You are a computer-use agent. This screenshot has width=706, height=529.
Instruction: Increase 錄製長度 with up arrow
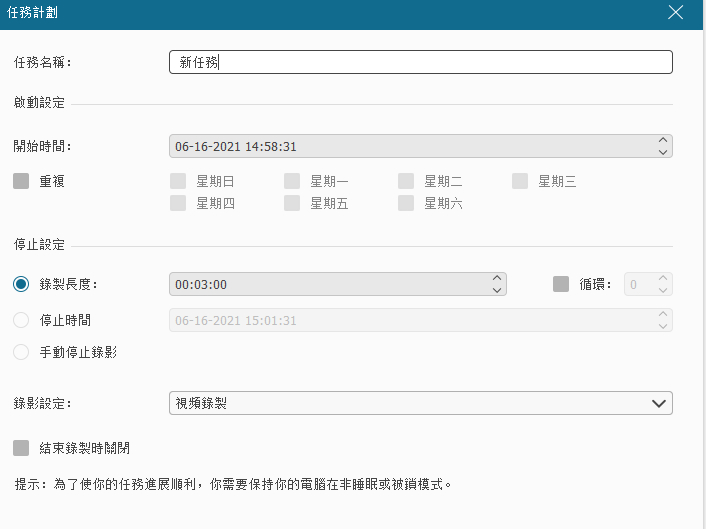coord(497,278)
